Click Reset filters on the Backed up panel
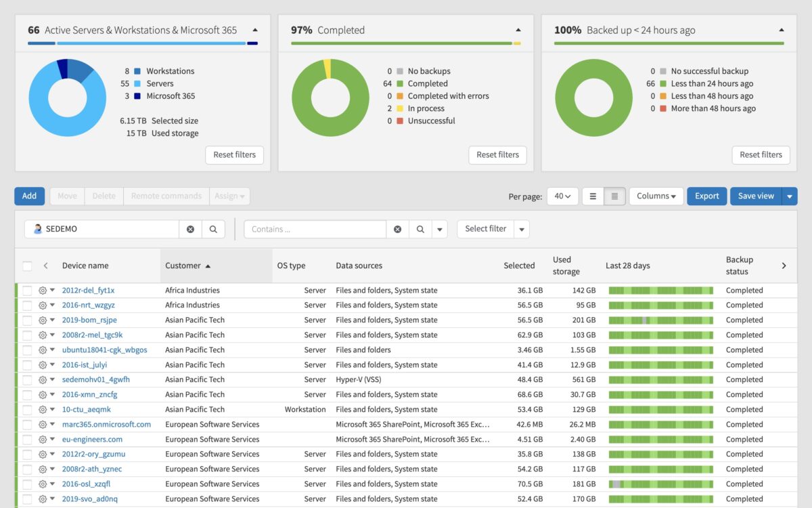Viewport: 812px width, 508px height. (x=761, y=154)
